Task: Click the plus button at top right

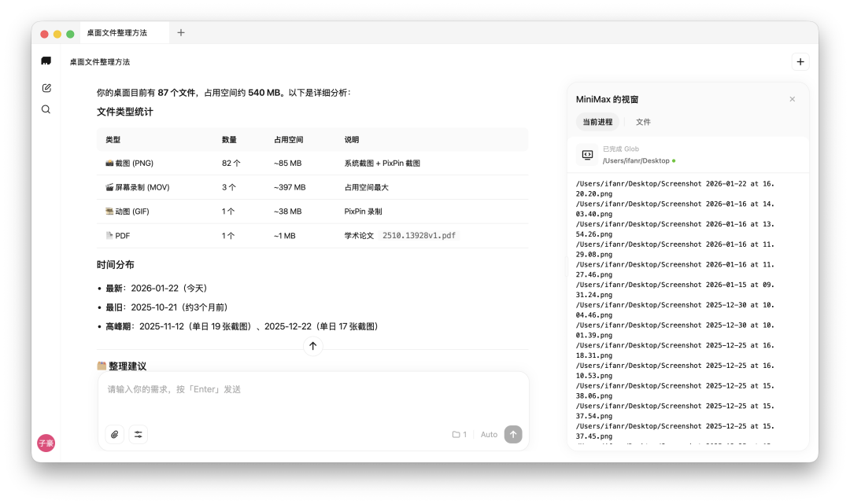Action: (800, 61)
